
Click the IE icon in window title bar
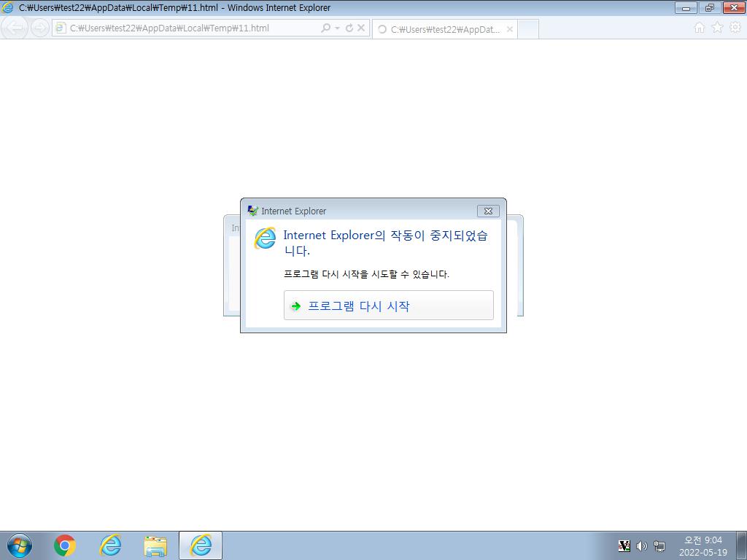(7, 7)
